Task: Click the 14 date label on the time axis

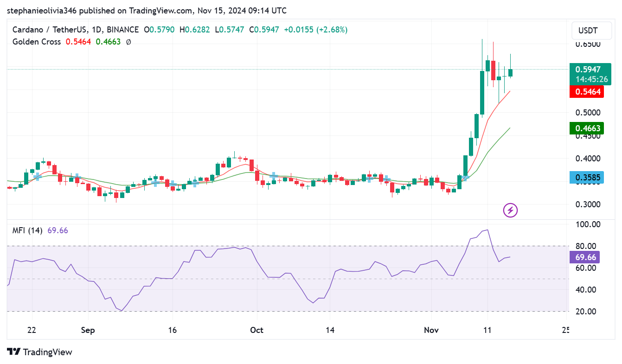Action: (x=330, y=330)
